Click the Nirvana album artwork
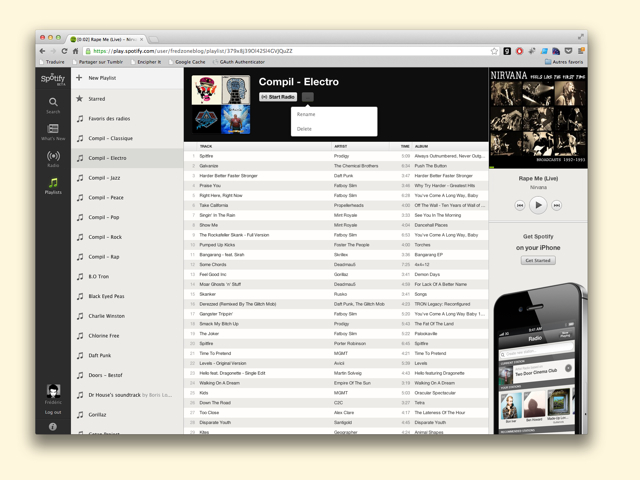This screenshot has width=640, height=480. pos(538,118)
